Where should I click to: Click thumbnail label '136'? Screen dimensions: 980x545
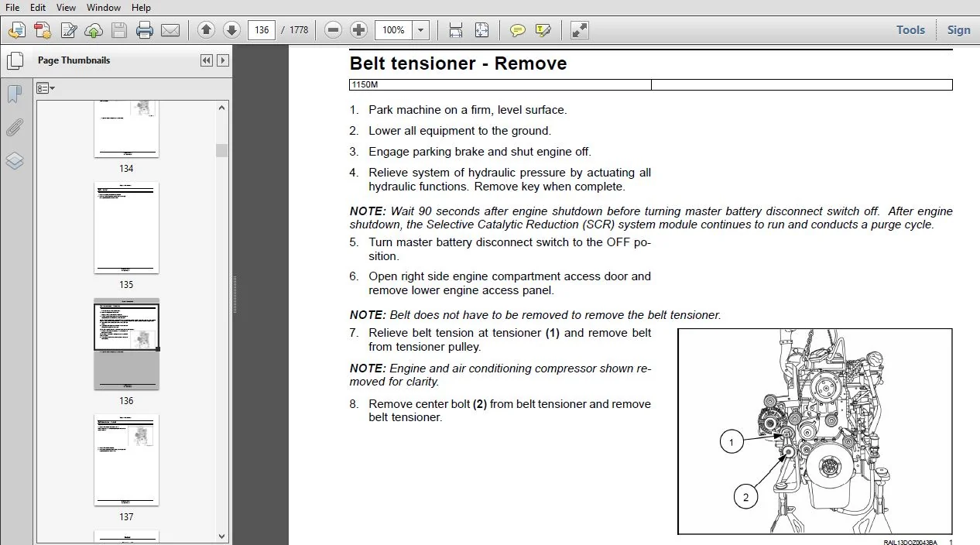click(x=126, y=401)
